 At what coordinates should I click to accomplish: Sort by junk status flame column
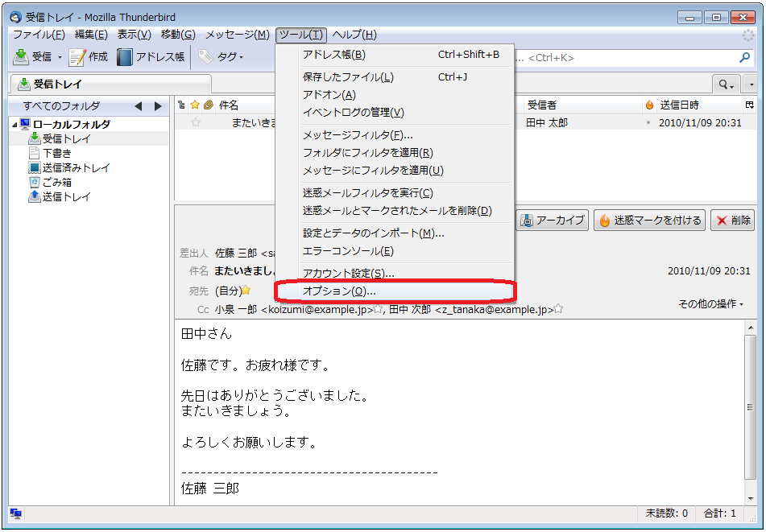click(649, 105)
